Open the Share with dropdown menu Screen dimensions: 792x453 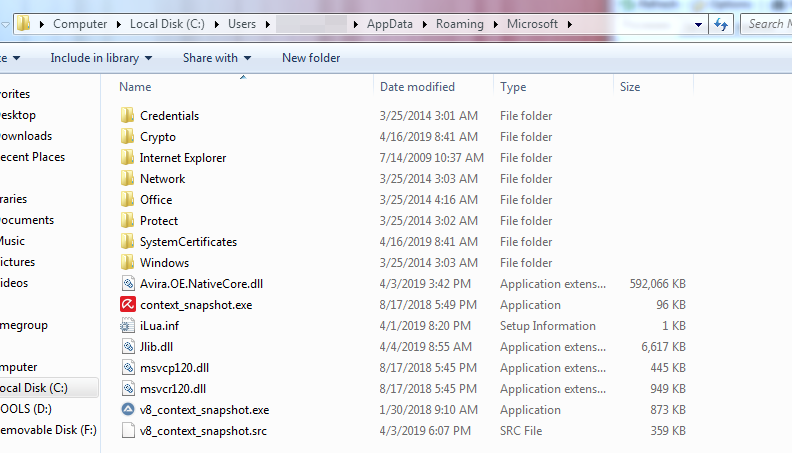coord(216,58)
